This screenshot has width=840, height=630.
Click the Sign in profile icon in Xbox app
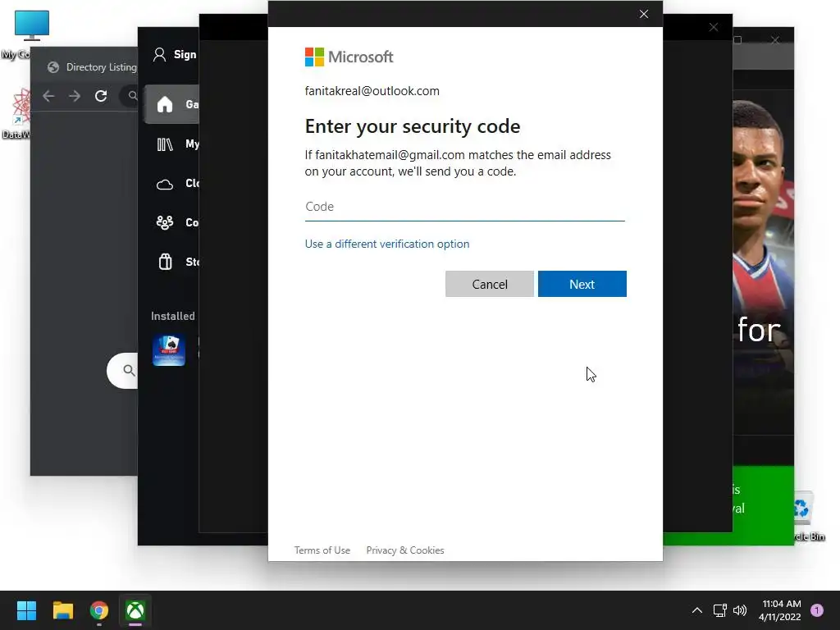(159, 55)
